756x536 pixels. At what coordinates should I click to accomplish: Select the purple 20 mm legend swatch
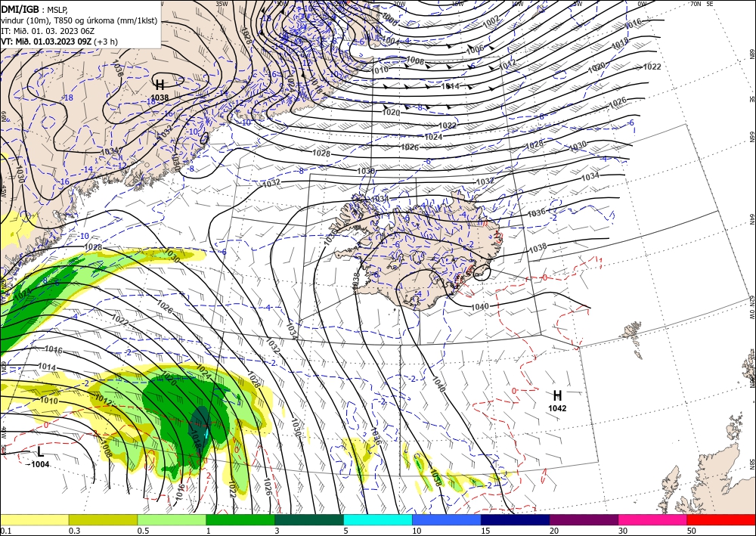point(584,519)
